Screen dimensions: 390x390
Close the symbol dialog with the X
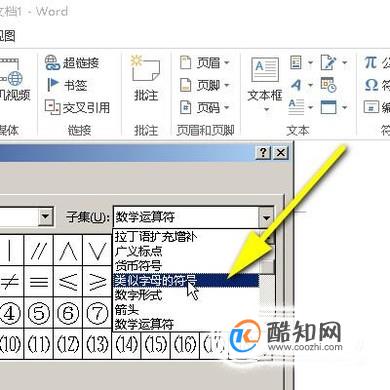click(x=281, y=153)
